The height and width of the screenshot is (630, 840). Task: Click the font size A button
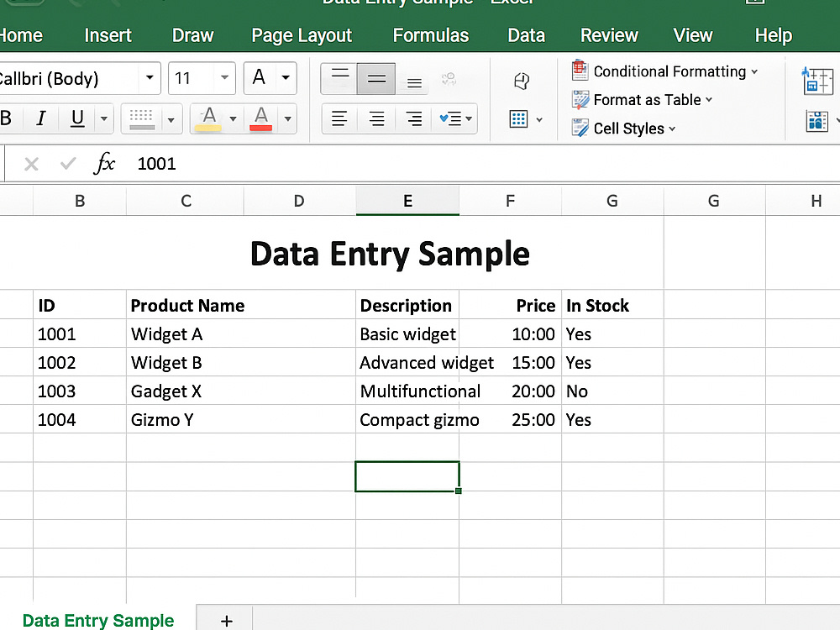[260, 77]
